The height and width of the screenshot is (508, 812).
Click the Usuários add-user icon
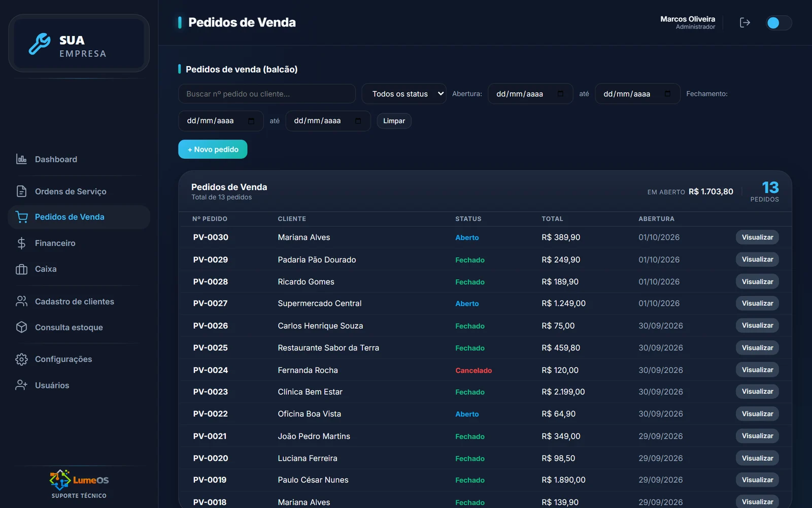21,385
